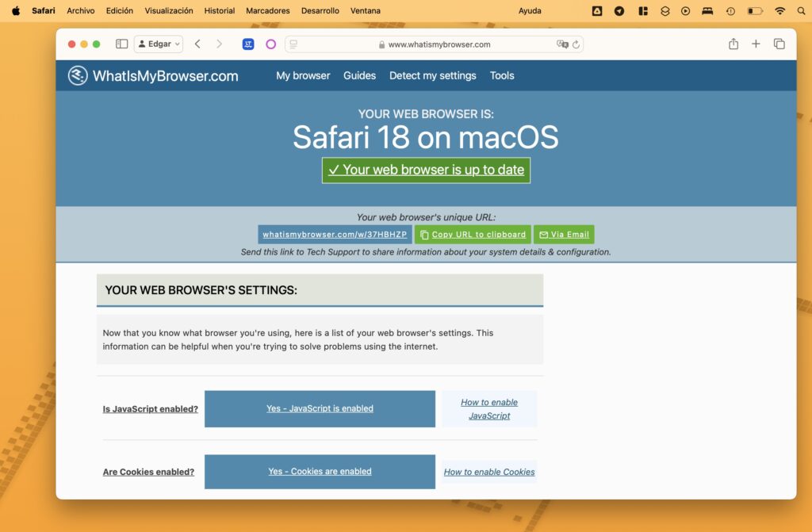812x532 pixels.
Task: Open the Ventana menu
Action: click(366, 11)
